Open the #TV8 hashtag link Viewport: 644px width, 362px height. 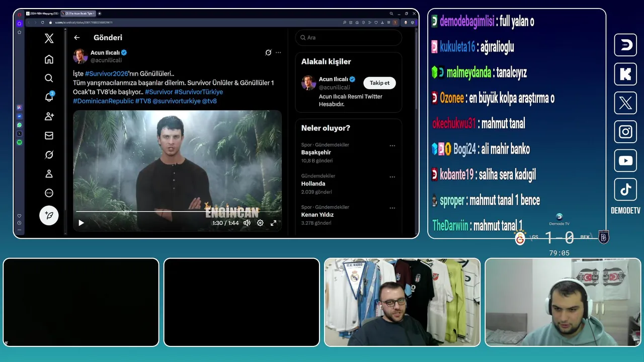(143, 101)
